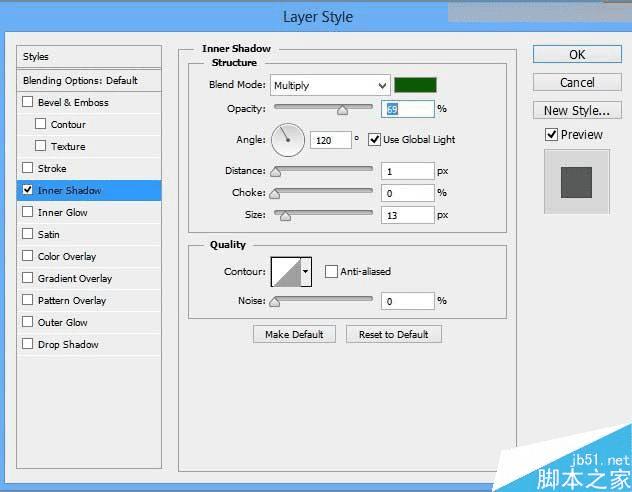Screen dimensions: 632x492
Task: Click the Choke slider handle
Action: tap(274, 194)
